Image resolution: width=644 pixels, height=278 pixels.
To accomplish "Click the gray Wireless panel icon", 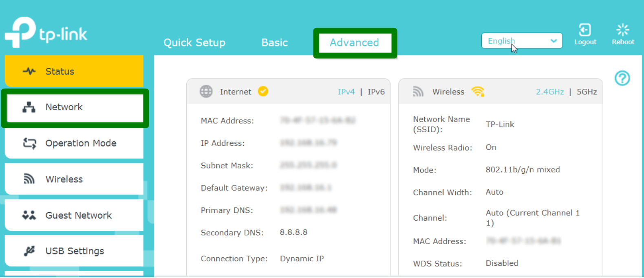I will [418, 92].
